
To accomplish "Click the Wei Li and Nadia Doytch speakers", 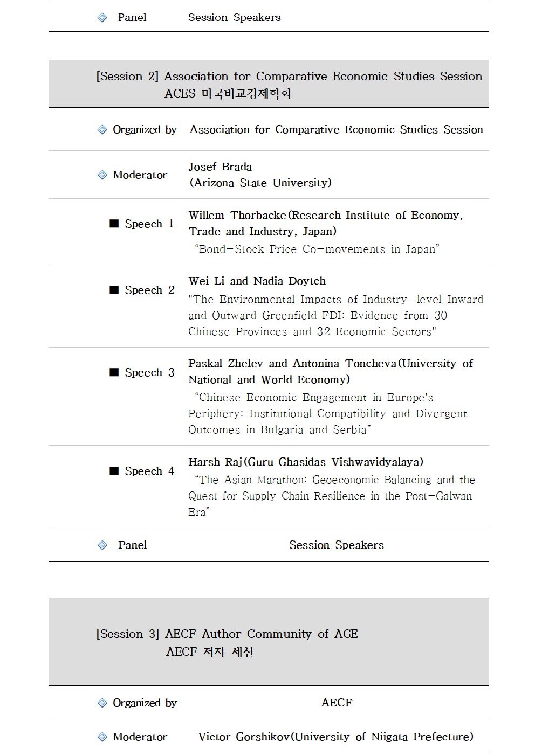I will tap(257, 281).
